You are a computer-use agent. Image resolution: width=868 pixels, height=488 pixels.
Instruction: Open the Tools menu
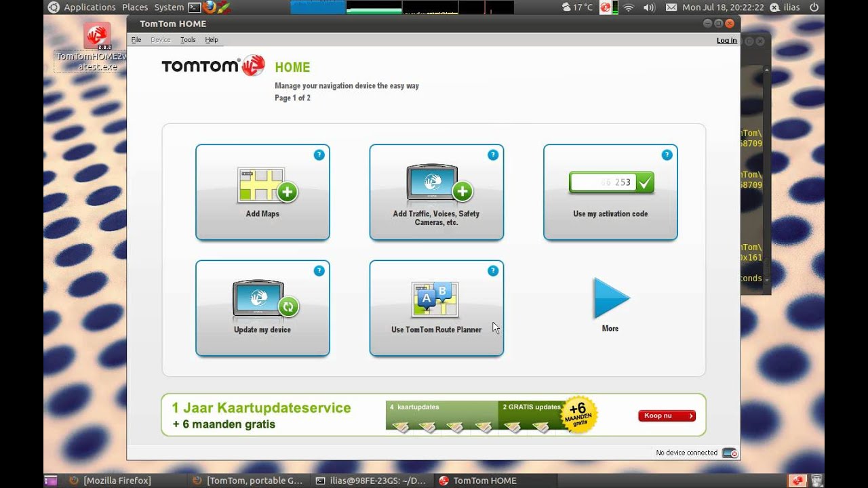(188, 40)
